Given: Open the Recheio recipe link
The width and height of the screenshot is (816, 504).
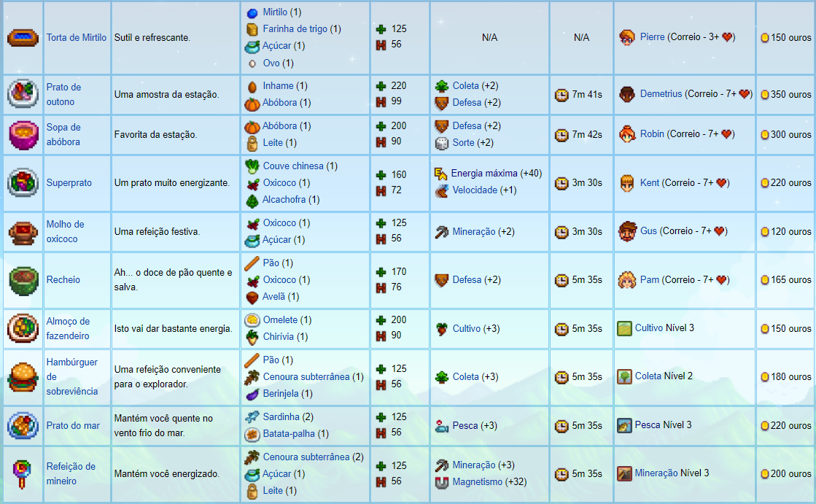Looking at the screenshot, I should 63,279.
